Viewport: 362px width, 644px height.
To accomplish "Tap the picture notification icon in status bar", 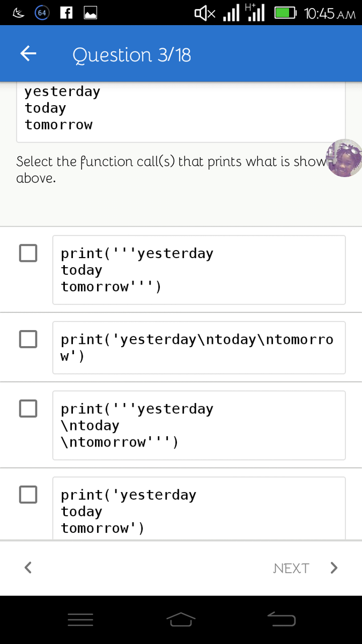I will point(90,13).
